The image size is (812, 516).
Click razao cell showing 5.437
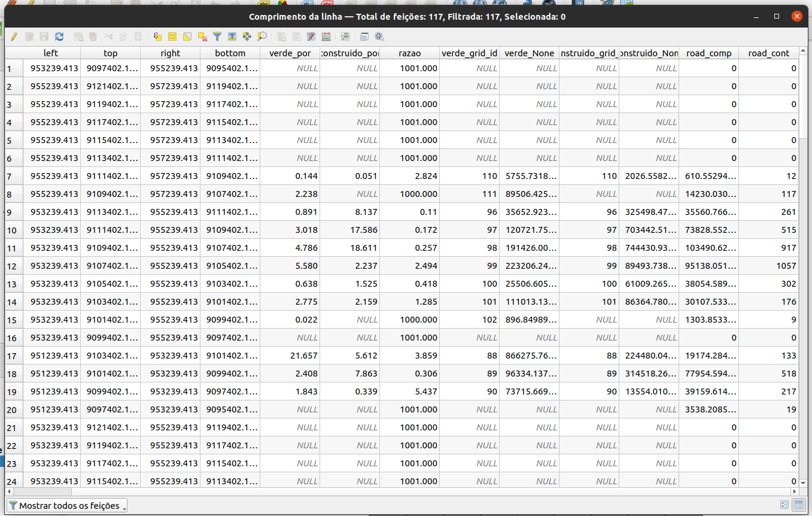tap(410, 391)
